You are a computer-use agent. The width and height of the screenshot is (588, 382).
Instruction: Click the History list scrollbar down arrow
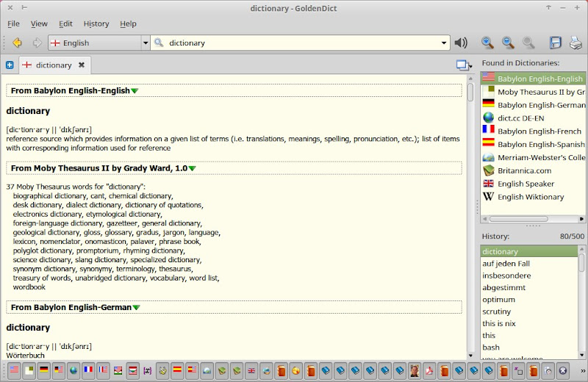click(581, 355)
